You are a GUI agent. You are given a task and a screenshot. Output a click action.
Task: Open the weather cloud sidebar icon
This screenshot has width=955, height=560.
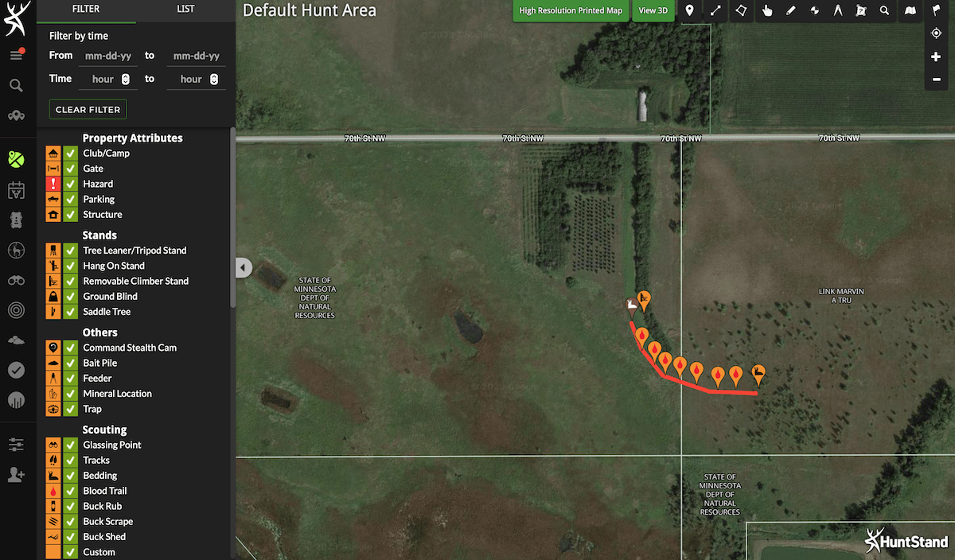coord(16,340)
